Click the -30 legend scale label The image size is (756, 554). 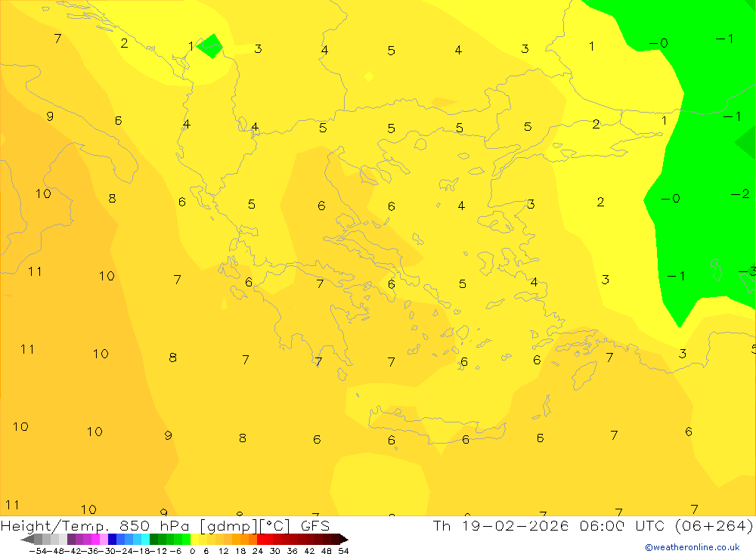pos(107,551)
